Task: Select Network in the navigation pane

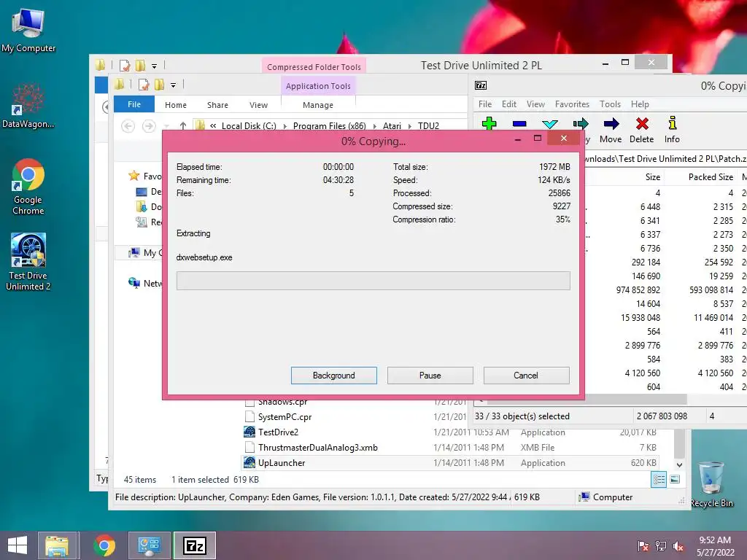Action: pos(145,283)
